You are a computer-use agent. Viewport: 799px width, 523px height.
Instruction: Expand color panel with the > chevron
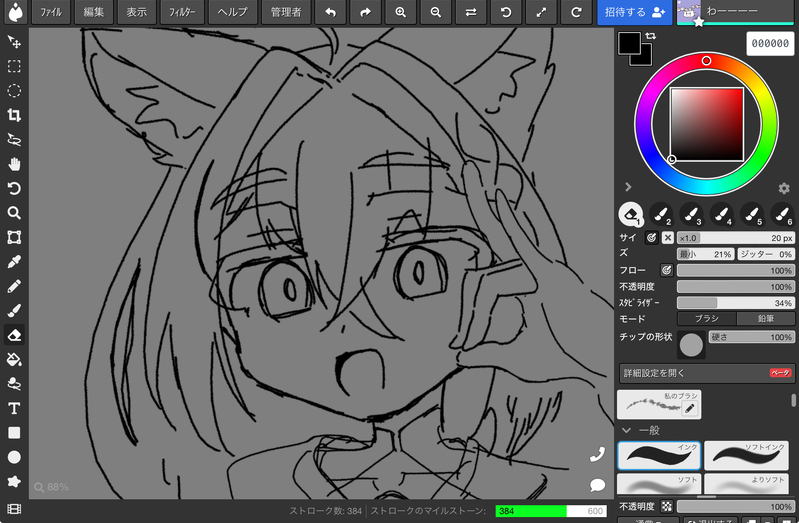pos(628,187)
